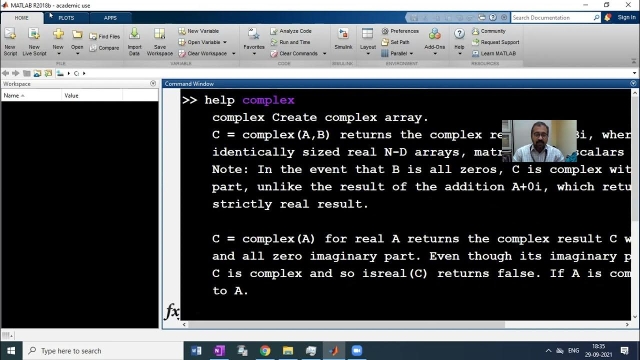The width and height of the screenshot is (640, 360).
Task: Open a file with Open folder icon
Action: click(x=77, y=35)
